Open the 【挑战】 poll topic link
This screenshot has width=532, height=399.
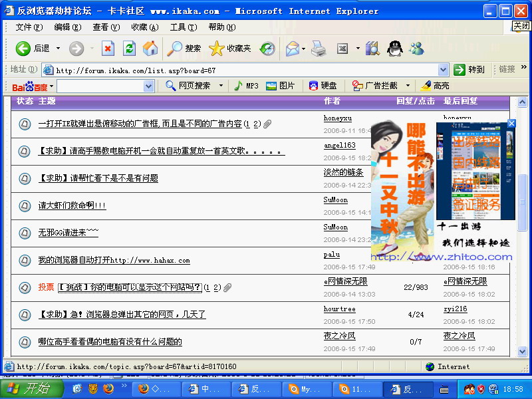(x=130, y=287)
